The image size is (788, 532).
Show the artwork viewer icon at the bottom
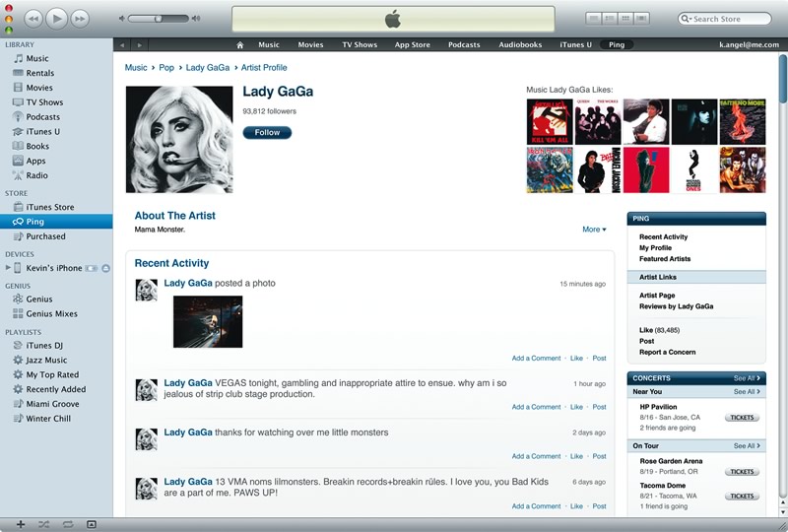click(x=92, y=524)
